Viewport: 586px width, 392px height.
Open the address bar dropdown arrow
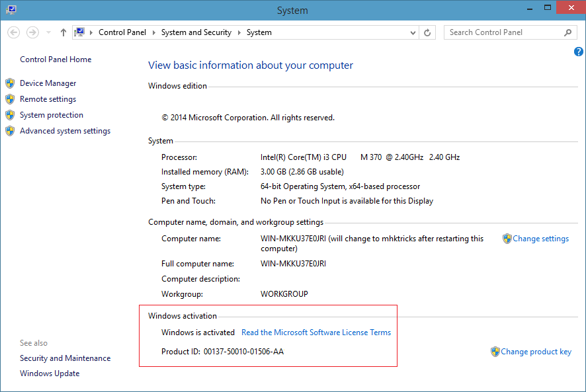point(413,32)
